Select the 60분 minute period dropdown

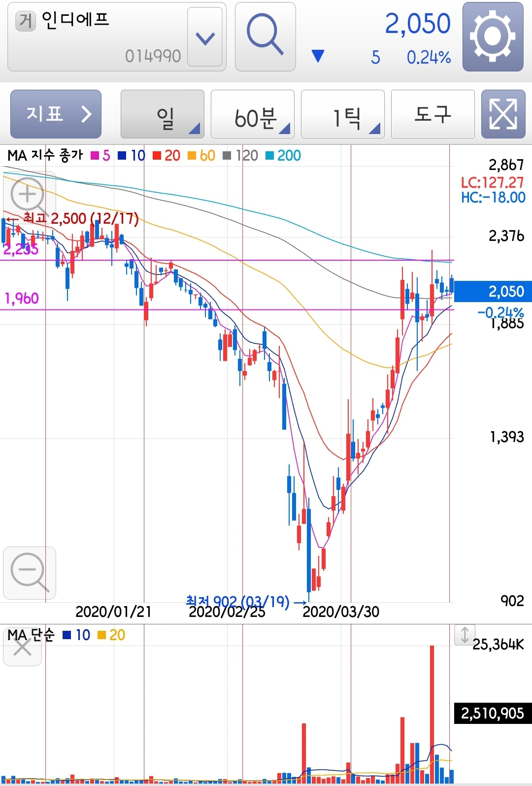tap(253, 114)
